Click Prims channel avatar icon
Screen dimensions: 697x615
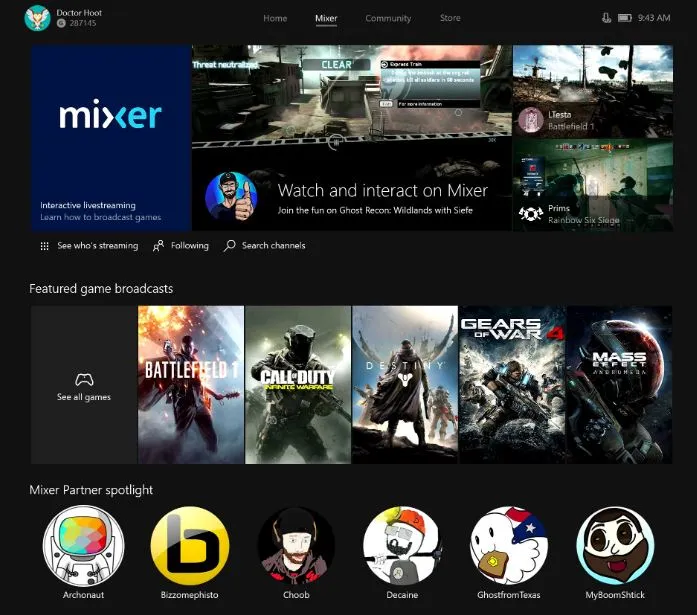[x=531, y=214]
